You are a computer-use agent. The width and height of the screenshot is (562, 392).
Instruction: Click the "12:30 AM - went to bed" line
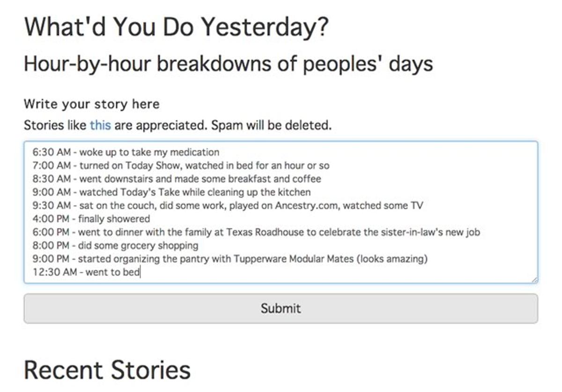coord(87,272)
